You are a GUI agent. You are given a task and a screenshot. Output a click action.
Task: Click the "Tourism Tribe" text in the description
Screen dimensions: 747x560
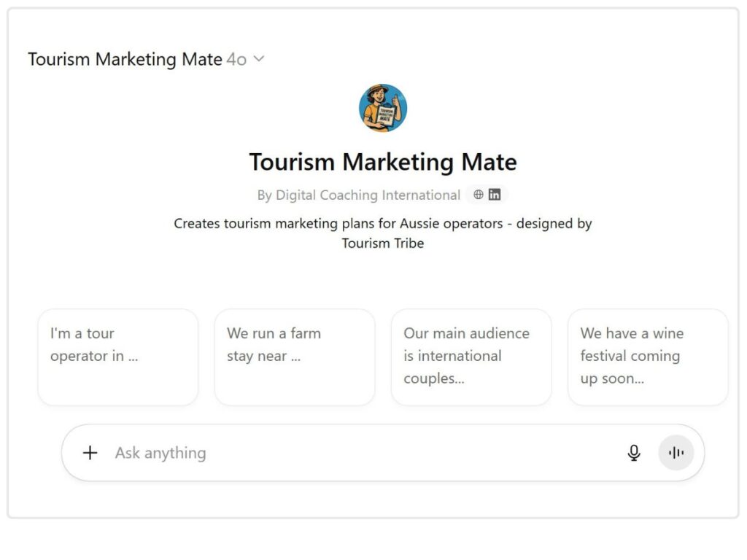pos(383,244)
